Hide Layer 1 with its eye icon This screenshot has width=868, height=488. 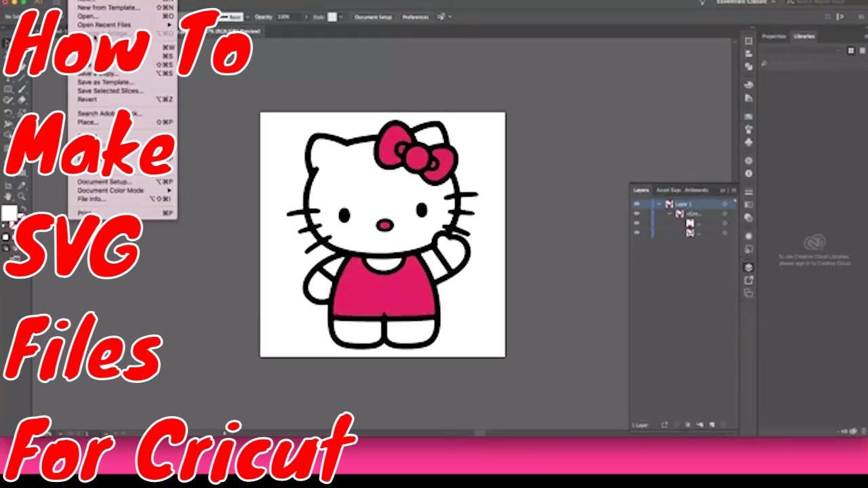point(637,204)
